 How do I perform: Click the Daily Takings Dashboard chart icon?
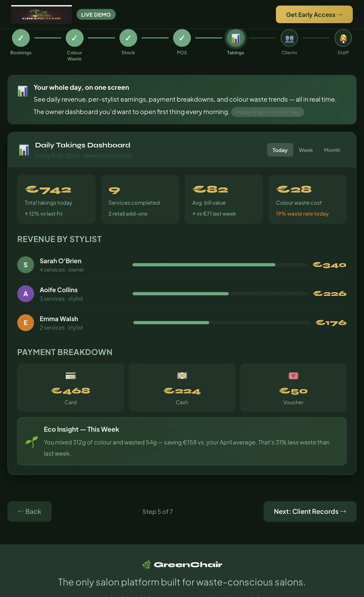coord(24,150)
